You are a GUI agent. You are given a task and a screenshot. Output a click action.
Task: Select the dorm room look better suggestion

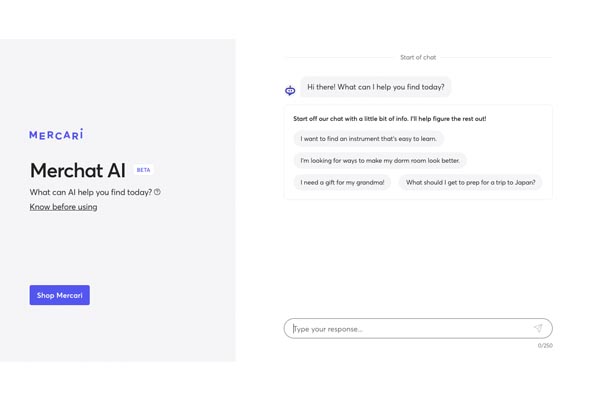pyautogui.click(x=380, y=160)
